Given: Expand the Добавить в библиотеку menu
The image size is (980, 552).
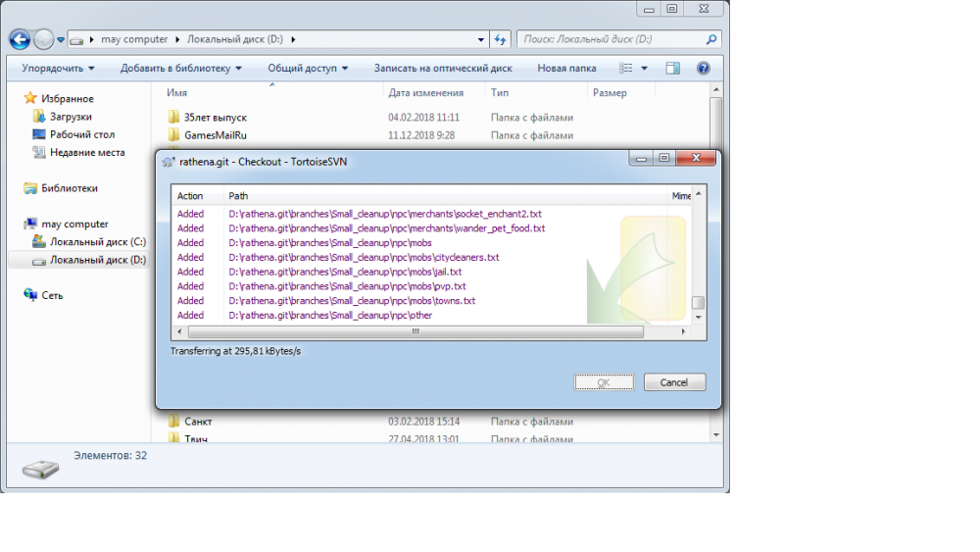Looking at the screenshot, I should point(180,69).
